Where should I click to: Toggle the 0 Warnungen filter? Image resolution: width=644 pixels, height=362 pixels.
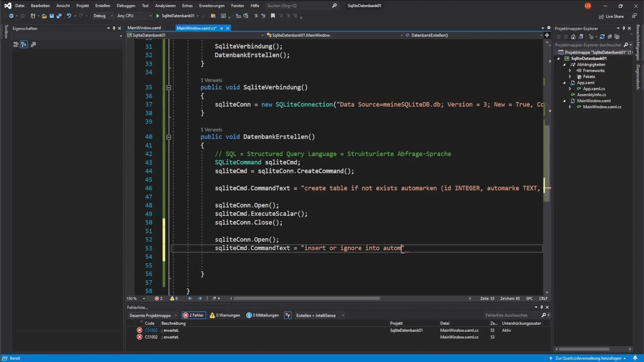pos(225,315)
